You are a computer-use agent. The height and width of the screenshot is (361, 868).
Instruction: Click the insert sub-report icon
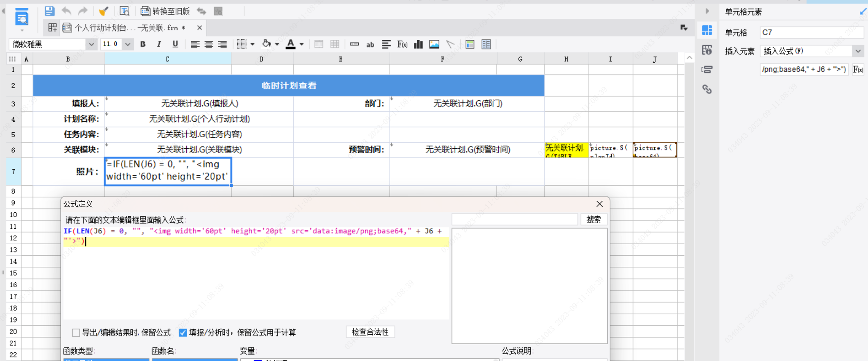point(470,44)
